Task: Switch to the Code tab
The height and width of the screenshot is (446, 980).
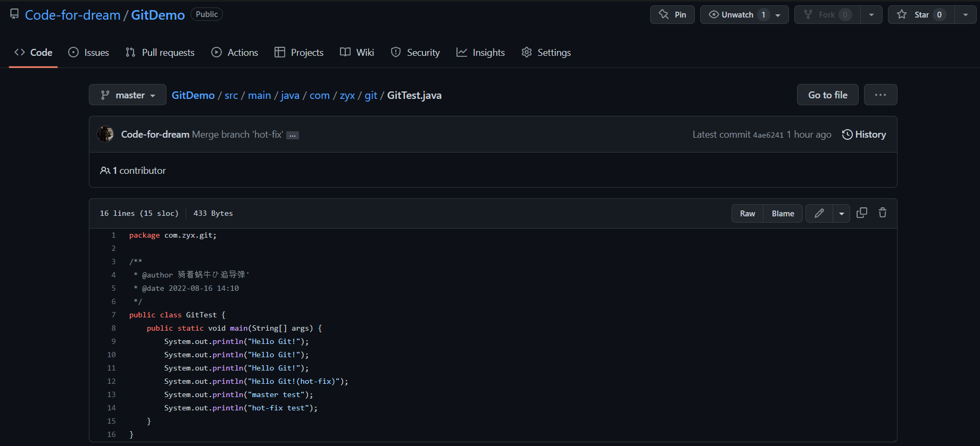Action: 34,52
